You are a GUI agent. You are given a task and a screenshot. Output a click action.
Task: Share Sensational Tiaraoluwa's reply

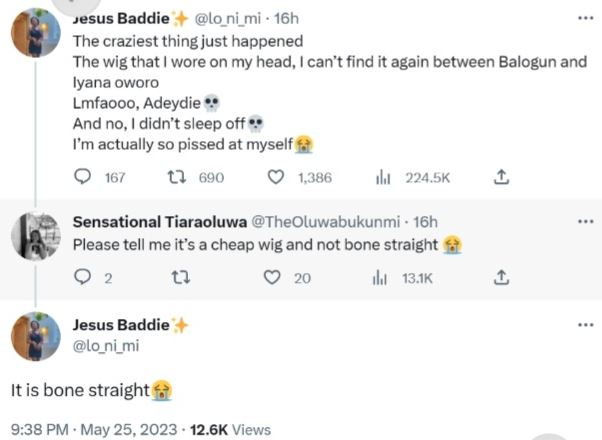(x=502, y=278)
